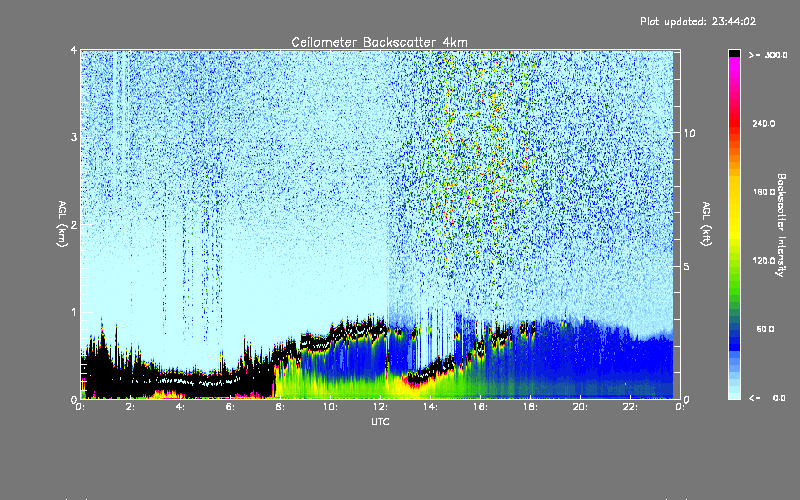Click the 'Ceilometer Backscatter 4km' plot title
Screen dimensions: 800x500
coord(379,42)
